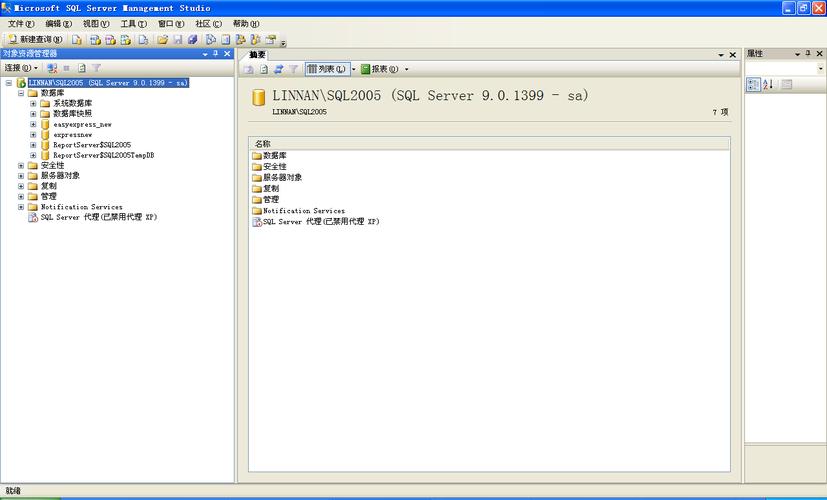Click the Filter funnel icon in Summary toolbar
The width and height of the screenshot is (827, 500).
(x=293, y=69)
